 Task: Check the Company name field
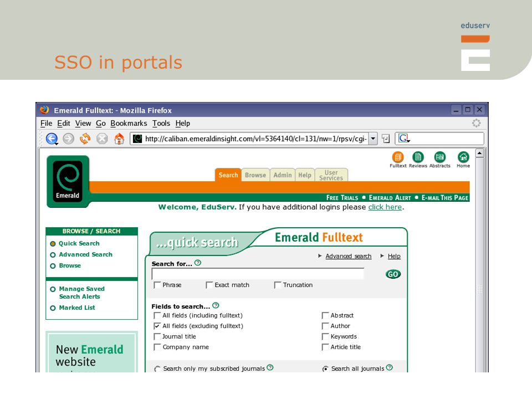157,347
